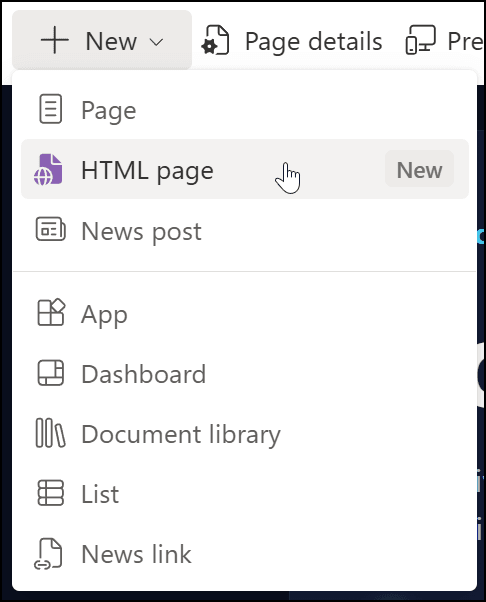Expand the New dropdown chevron
This screenshot has height=602, width=486.
pos(156,42)
